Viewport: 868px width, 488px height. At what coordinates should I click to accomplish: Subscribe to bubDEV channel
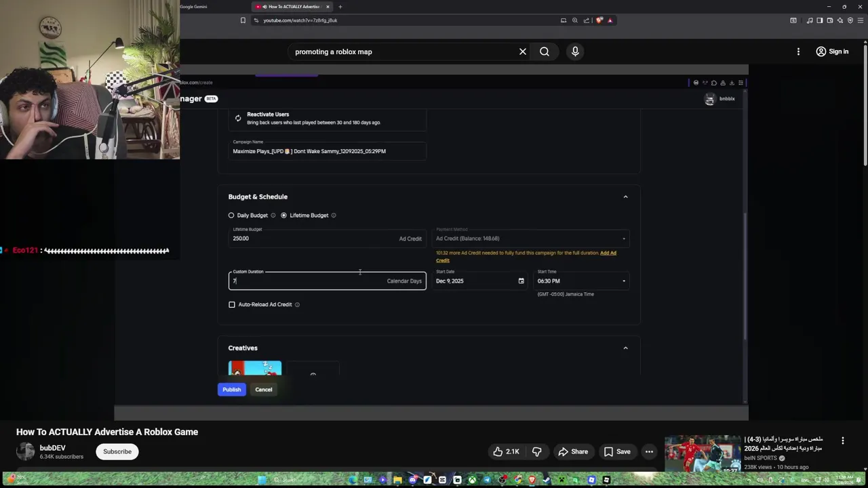tap(117, 451)
